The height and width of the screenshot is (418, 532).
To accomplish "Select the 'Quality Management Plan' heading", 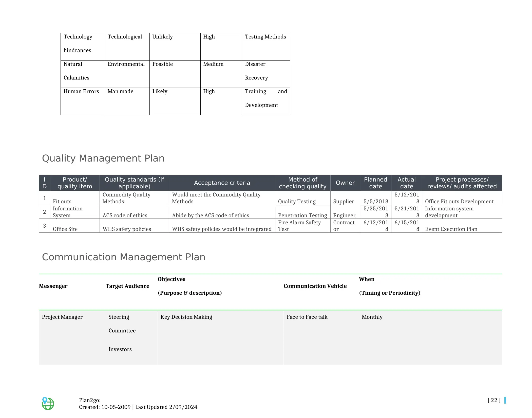I will coord(103,158).
